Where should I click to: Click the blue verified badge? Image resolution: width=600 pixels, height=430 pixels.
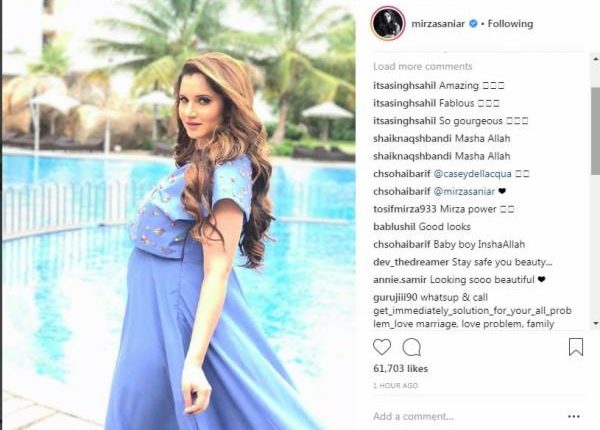coord(473,24)
